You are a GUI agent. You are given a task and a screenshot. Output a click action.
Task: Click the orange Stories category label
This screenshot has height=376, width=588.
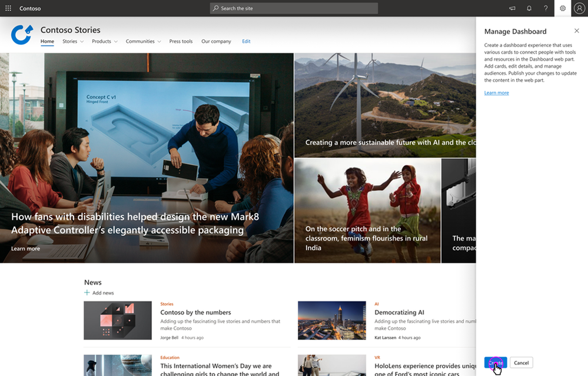[167, 304]
